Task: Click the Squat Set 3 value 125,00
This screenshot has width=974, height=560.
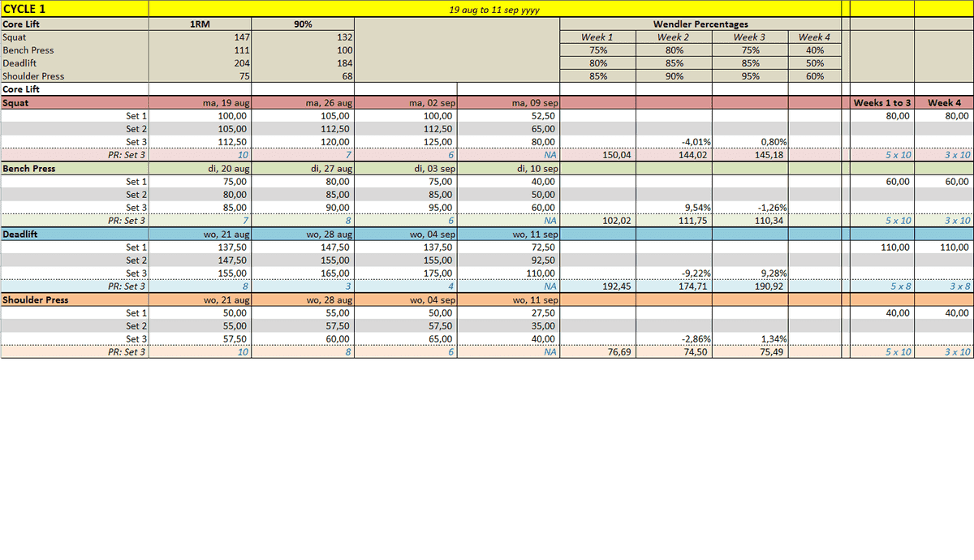Action: pos(406,142)
